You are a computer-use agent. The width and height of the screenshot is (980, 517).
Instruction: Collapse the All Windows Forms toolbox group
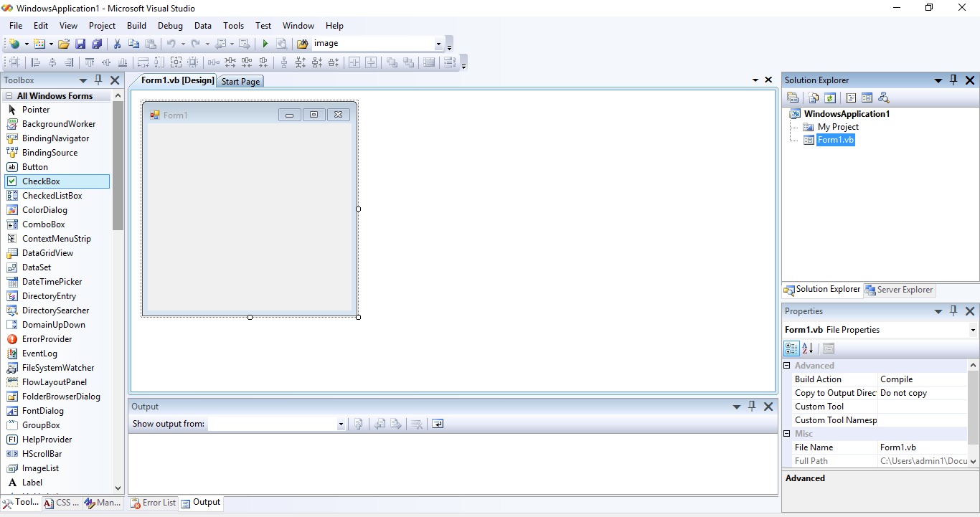coord(9,96)
